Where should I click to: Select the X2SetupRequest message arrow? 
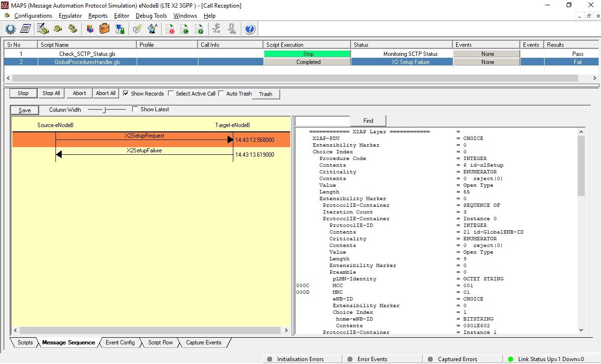pos(144,139)
